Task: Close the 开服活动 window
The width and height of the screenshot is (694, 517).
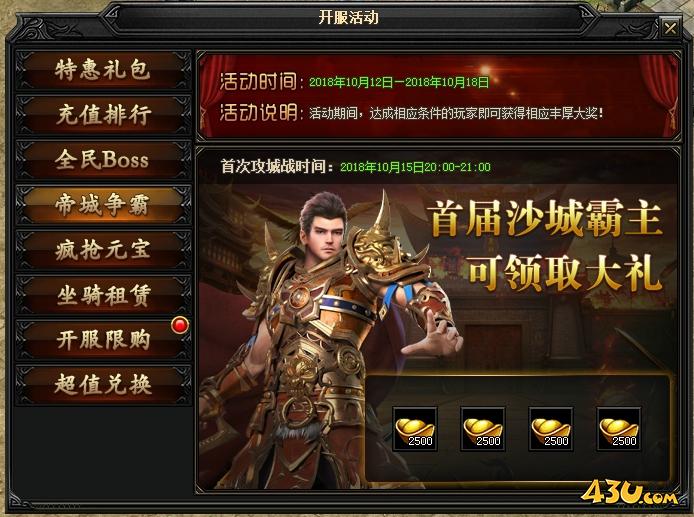Action: tap(670, 28)
